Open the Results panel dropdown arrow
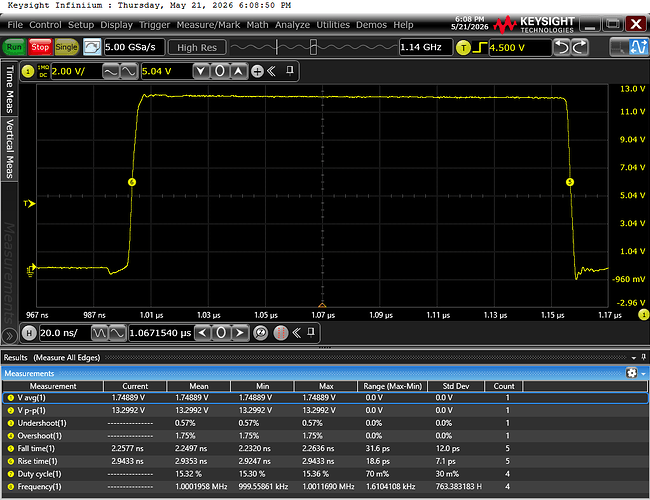The height and width of the screenshot is (500, 650). click(x=634, y=358)
